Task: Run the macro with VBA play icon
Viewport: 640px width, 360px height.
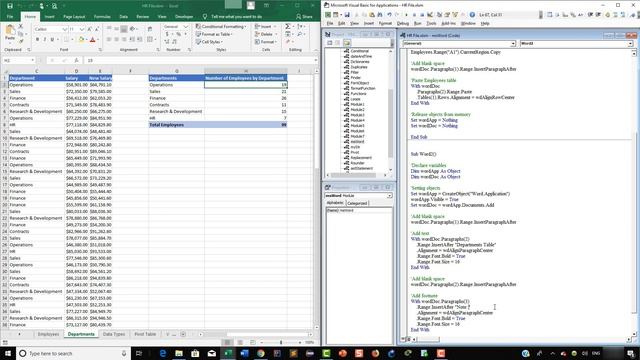Action: [407, 15]
